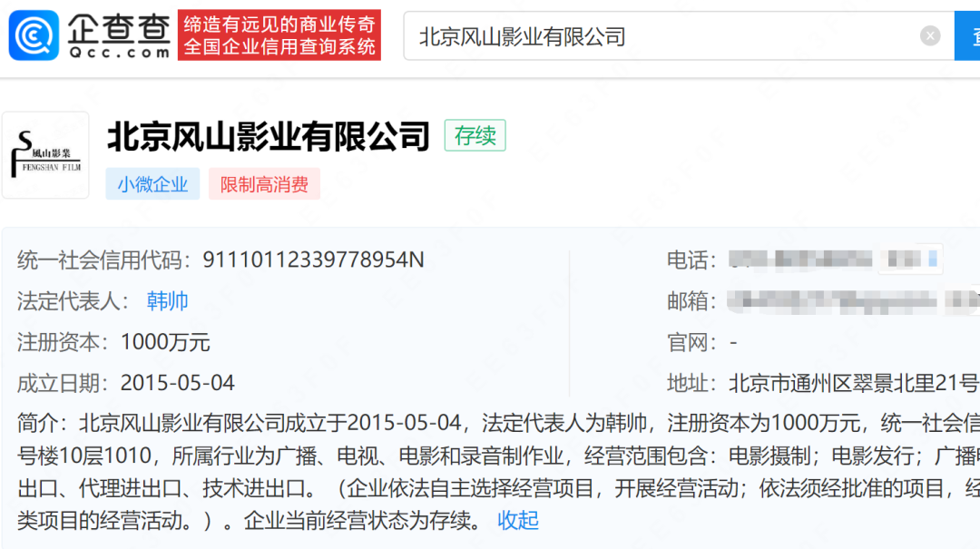Click the address 北京市通州区翠景北里21号
The width and height of the screenshot is (980, 549).
(854, 383)
